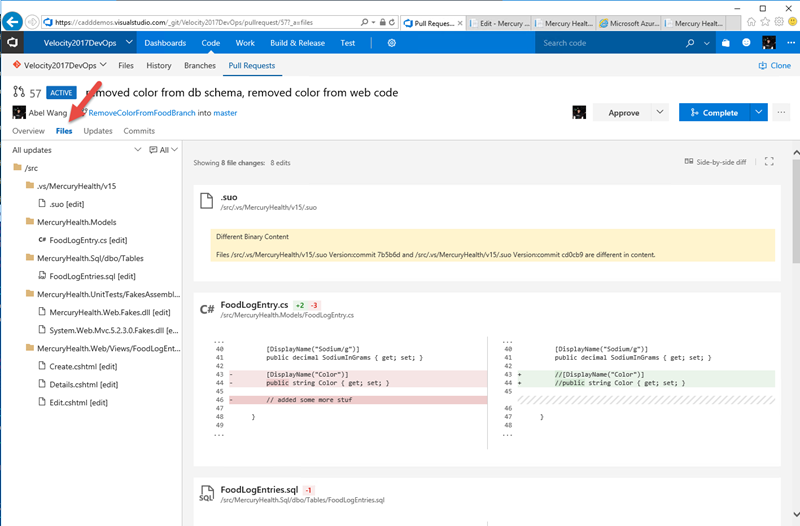This screenshot has height=526, width=800.
Task: Select MercuryHealth.Models folder in tree
Action: [x=77, y=222]
